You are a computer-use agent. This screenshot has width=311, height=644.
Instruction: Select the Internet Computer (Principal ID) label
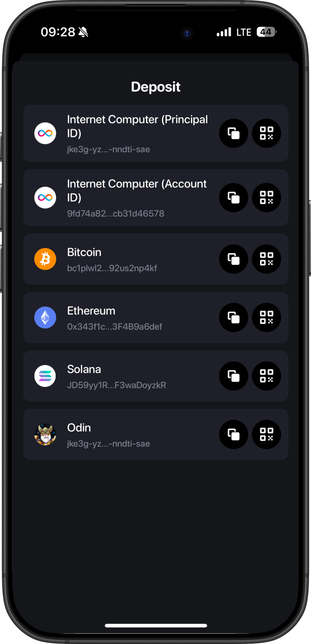pyautogui.click(x=137, y=126)
